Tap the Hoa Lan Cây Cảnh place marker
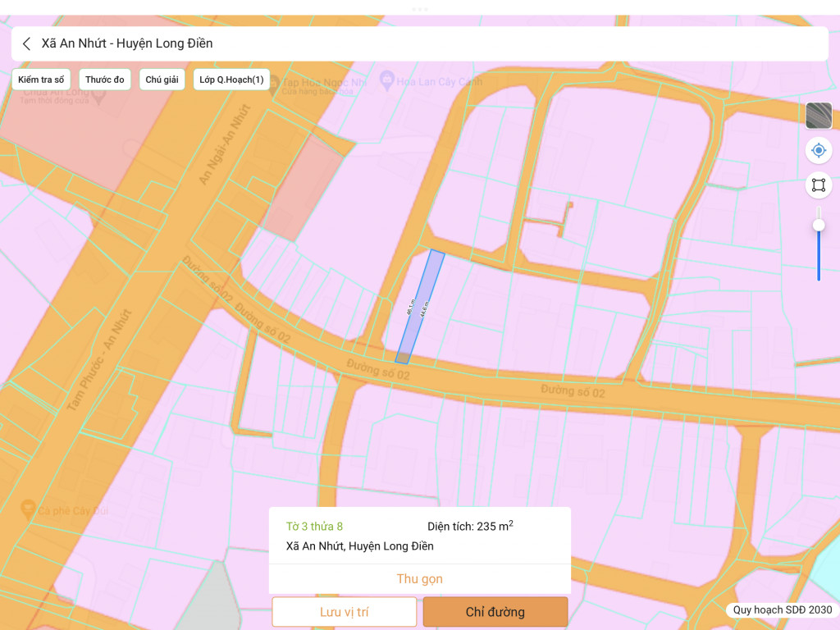This screenshot has height=630, width=840. tap(386, 80)
